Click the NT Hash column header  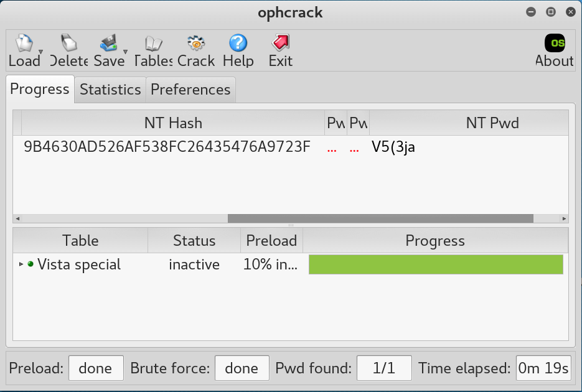click(173, 123)
